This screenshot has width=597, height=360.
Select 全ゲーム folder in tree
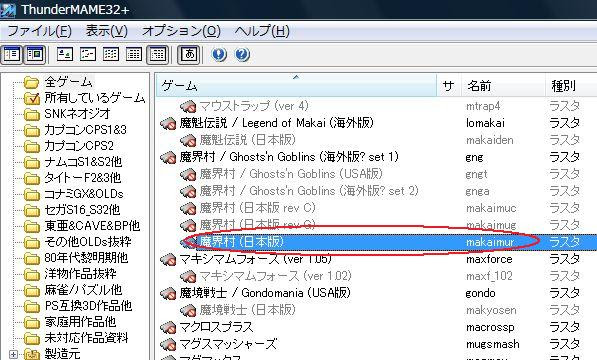point(69,82)
